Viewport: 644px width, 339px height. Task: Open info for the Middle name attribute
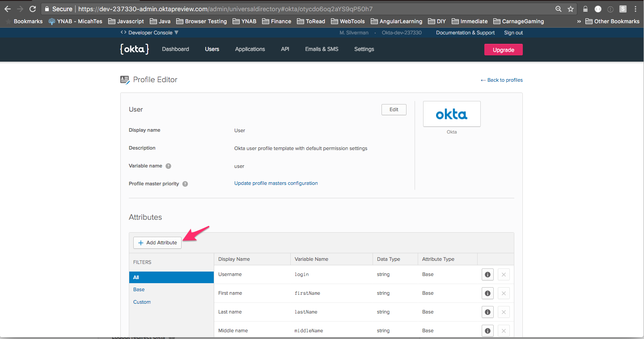(x=487, y=331)
